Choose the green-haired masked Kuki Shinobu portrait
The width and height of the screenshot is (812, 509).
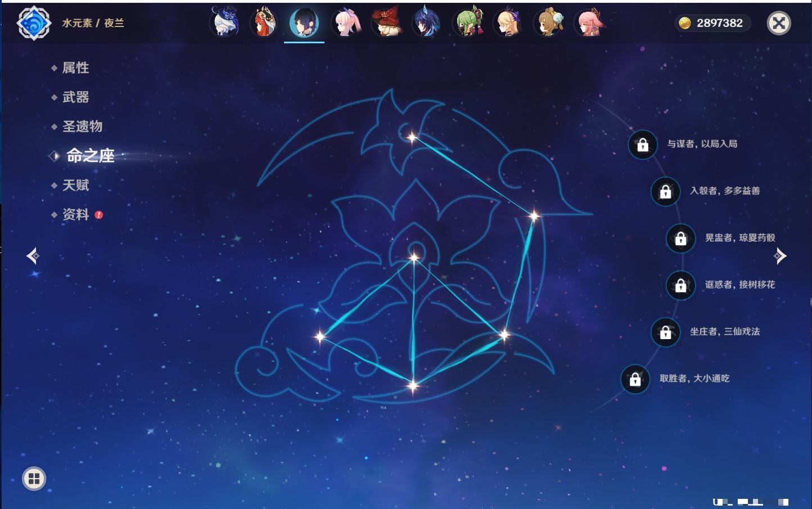[467, 22]
